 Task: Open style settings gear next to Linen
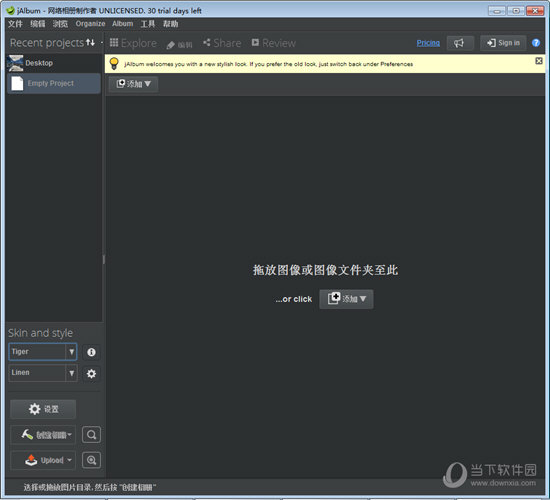91,373
